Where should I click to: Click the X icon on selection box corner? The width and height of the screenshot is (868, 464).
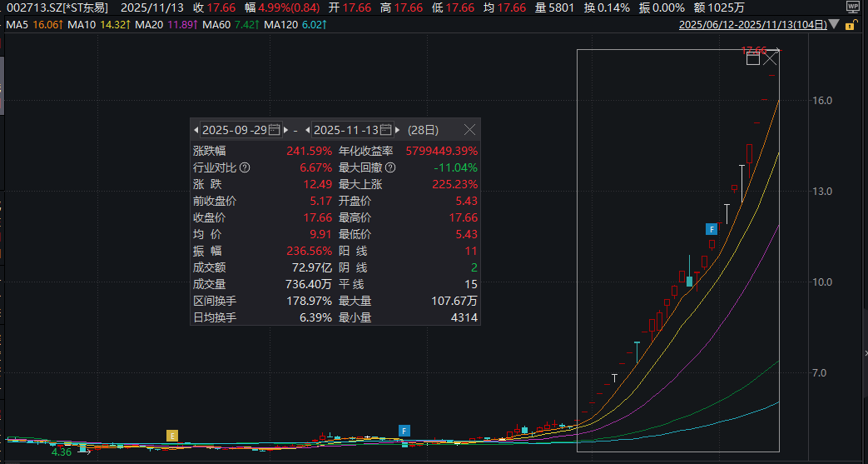(x=771, y=57)
